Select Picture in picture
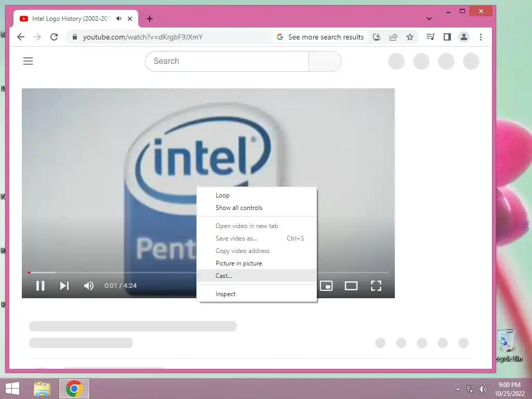Viewport: 532px width, 399px height. pyautogui.click(x=257, y=263)
